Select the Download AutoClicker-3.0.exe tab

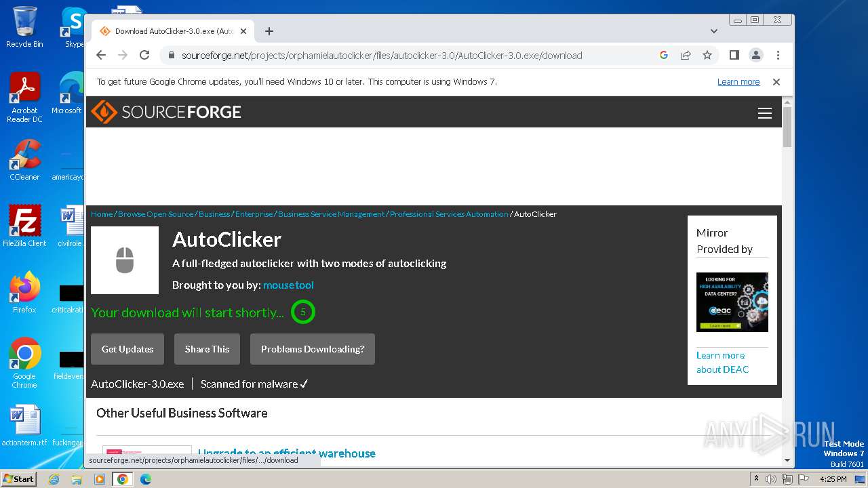pos(173,31)
